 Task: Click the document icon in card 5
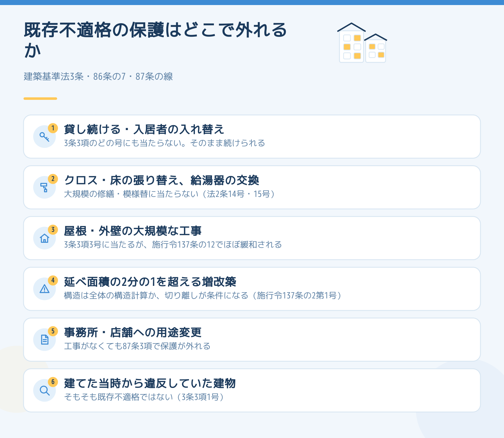(45, 340)
